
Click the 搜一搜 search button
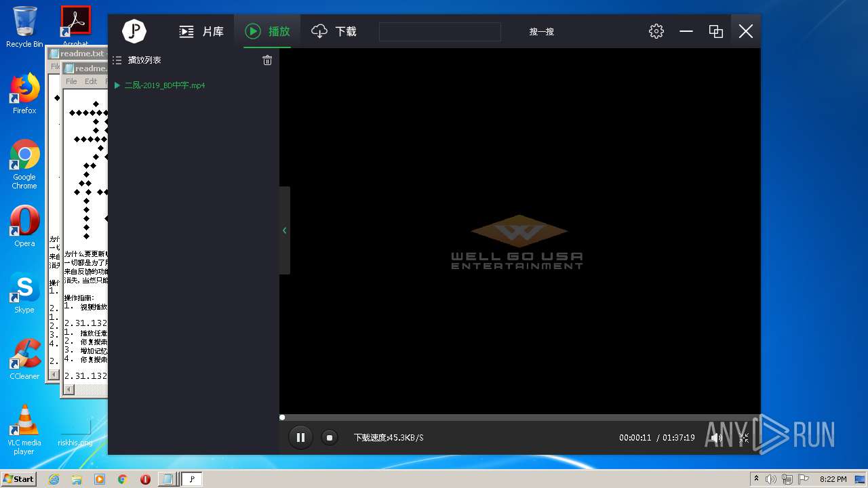pyautogui.click(x=542, y=32)
